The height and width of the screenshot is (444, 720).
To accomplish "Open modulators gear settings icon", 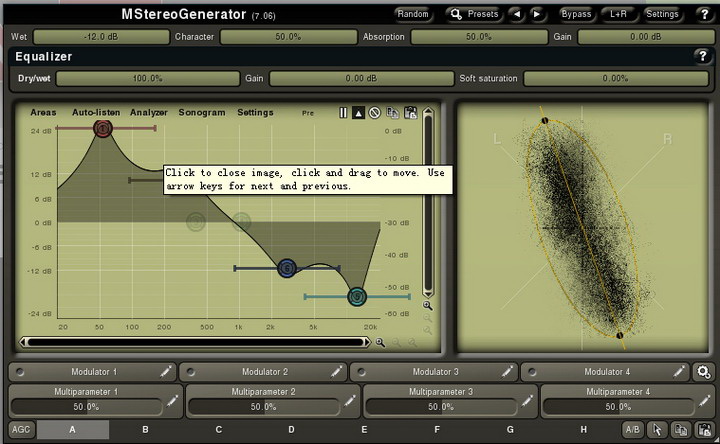I will (703, 372).
